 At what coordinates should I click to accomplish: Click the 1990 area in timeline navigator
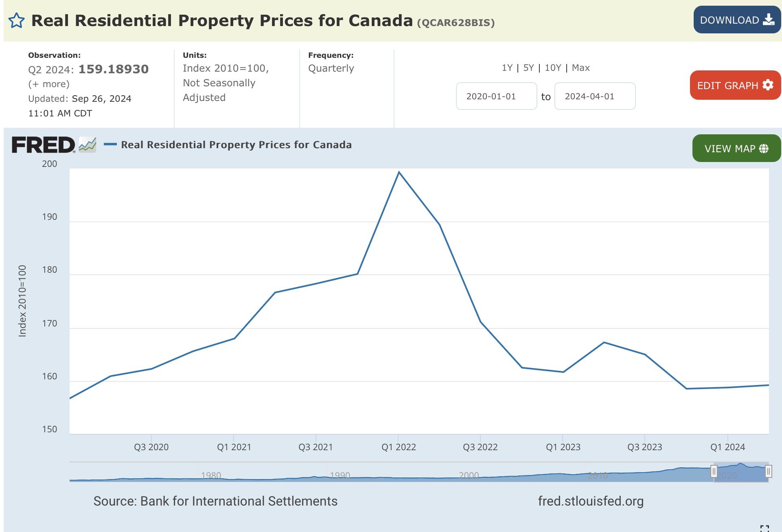(x=340, y=475)
